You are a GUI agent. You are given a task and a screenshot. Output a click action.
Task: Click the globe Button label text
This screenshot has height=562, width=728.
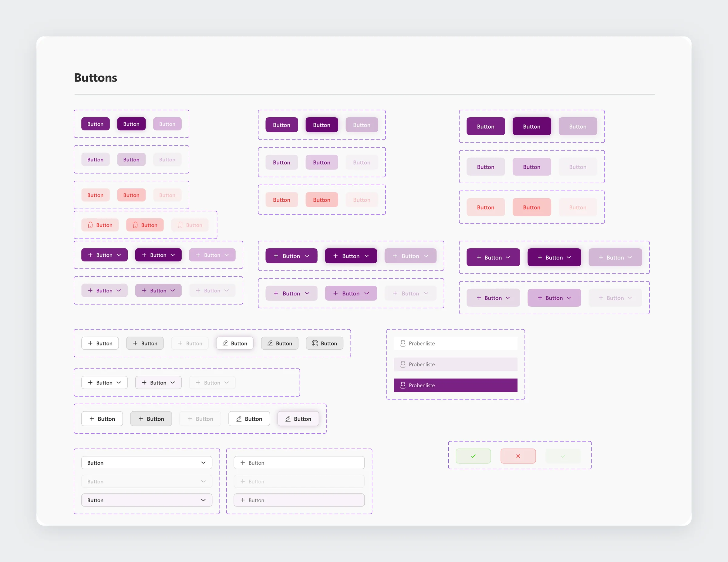pyautogui.click(x=329, y=343)
